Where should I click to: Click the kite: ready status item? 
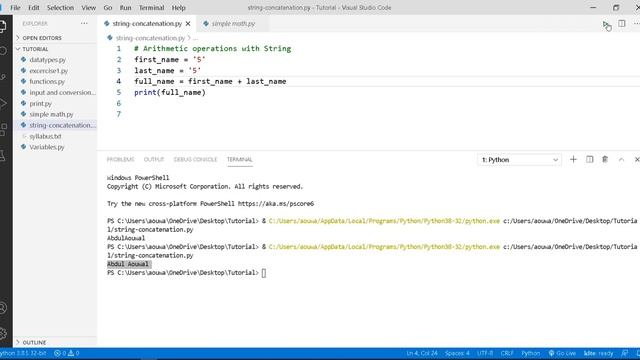[598, 353]
